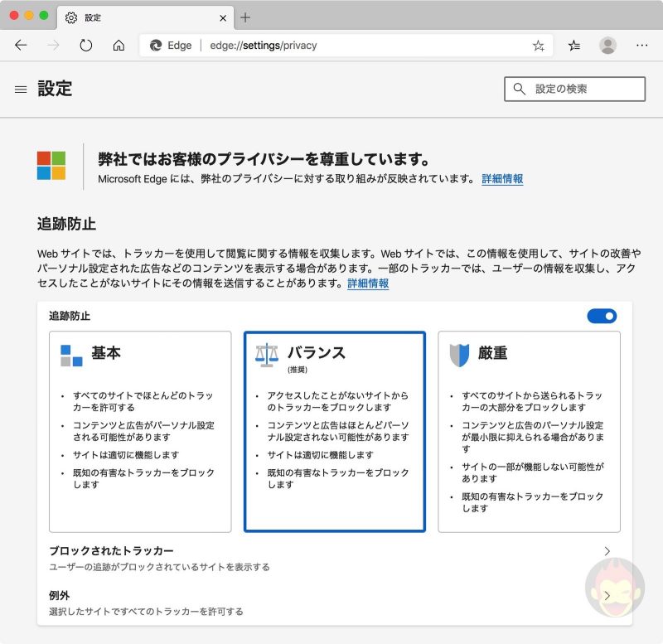Expand the 例外 section chevron

[607, 595]
